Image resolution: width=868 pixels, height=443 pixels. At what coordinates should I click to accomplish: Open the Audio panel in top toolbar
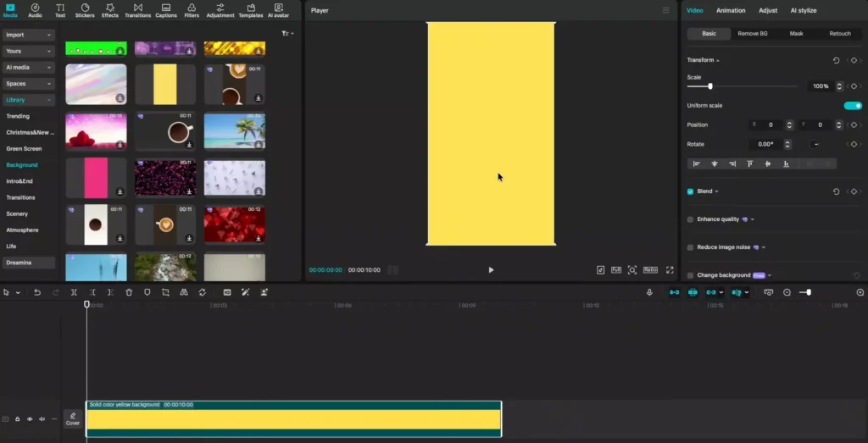[x=35, y=10]
